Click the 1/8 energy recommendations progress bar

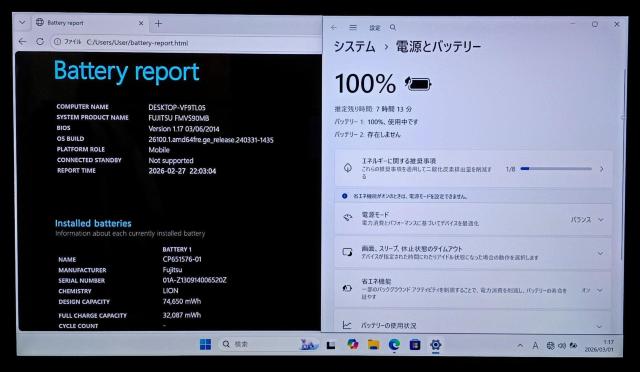point(556,168)
